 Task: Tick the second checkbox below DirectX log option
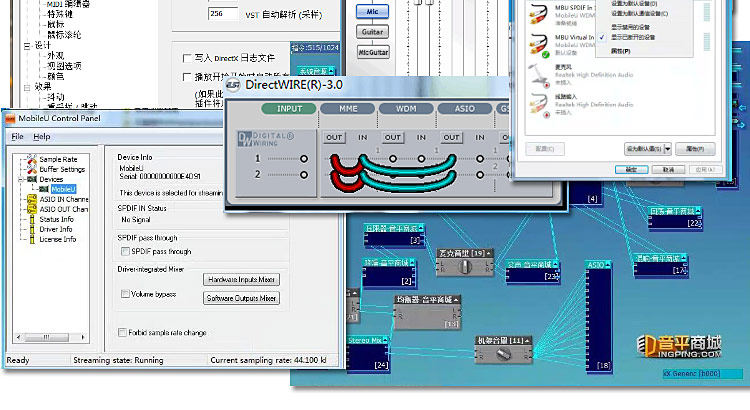tap(188, 77)
